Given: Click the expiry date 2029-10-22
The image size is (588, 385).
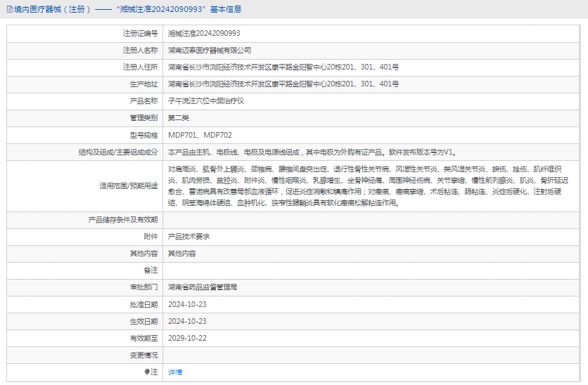Looking at the screenshot, I should tap(187, 338).
